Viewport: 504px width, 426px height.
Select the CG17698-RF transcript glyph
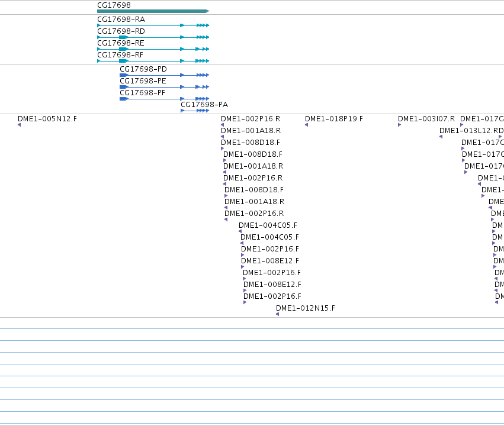coord(153,61)
